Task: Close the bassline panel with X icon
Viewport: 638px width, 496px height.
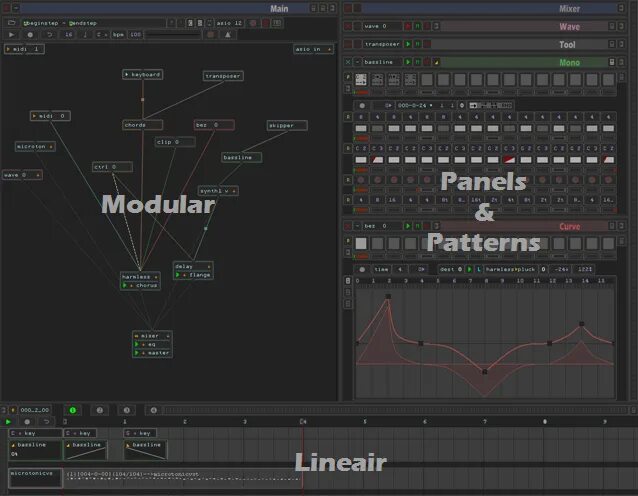Action: point(348,62)
